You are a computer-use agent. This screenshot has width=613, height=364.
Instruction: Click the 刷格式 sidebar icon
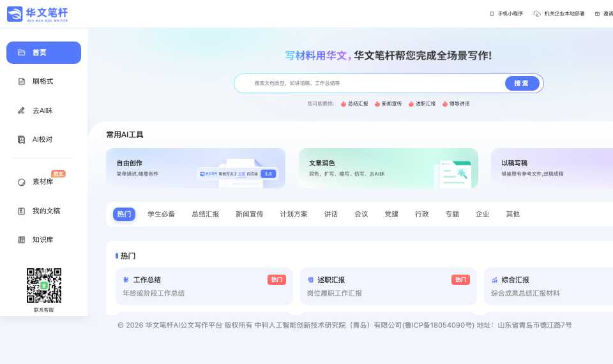22,81
